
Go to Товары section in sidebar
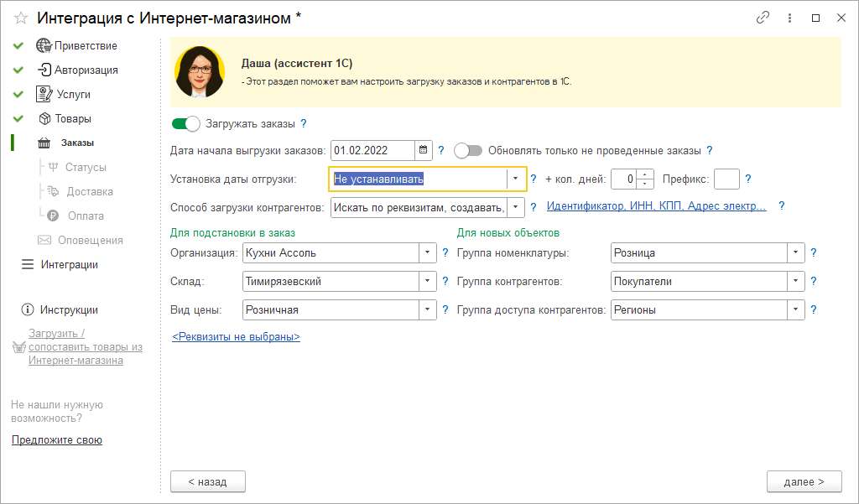point(73,119)
